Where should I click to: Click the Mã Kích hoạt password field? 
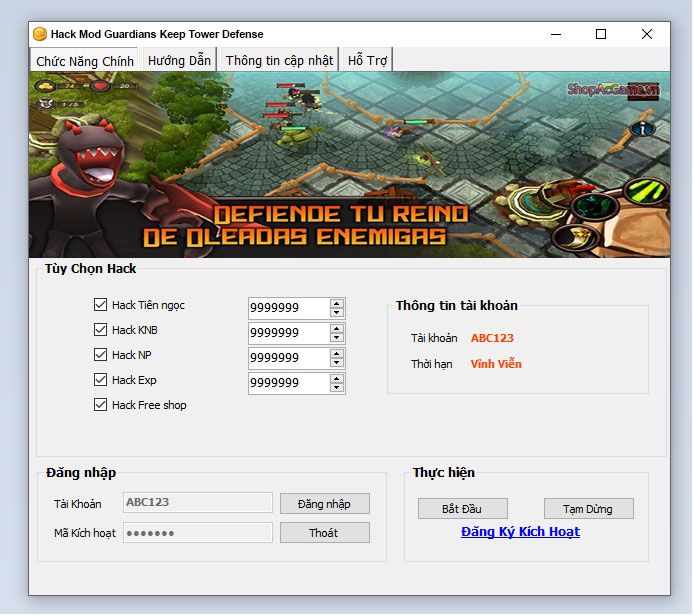point(198,532)
